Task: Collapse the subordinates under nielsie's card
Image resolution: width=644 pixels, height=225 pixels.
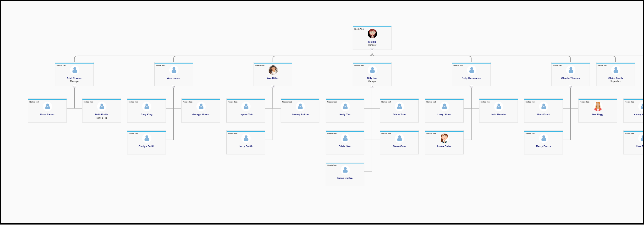Action: [x=372, y=50]
